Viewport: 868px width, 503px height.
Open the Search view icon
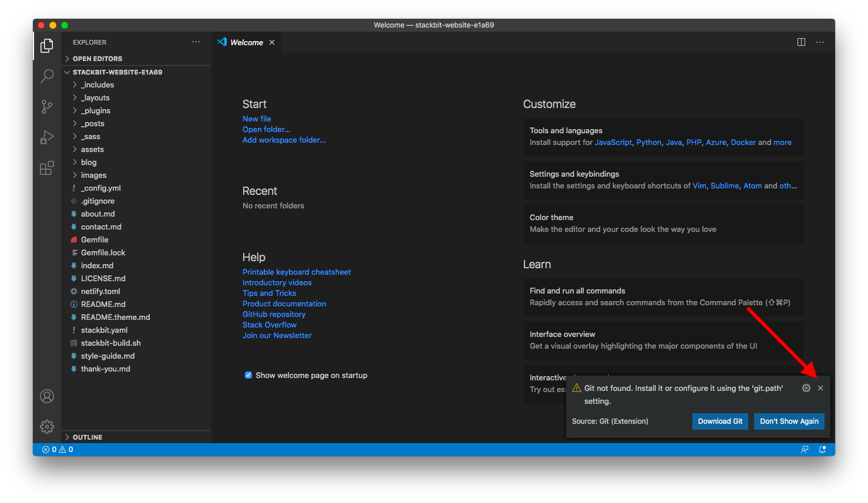tap(47, 76)
